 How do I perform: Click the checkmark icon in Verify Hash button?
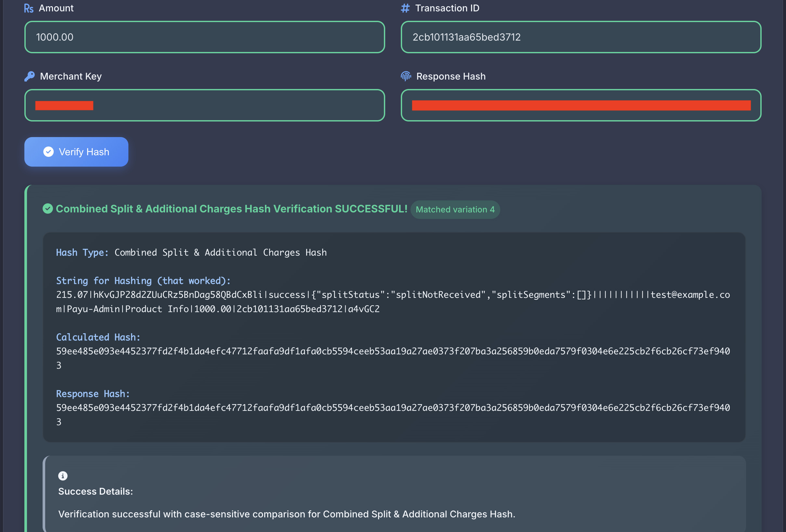coord(48,152)
